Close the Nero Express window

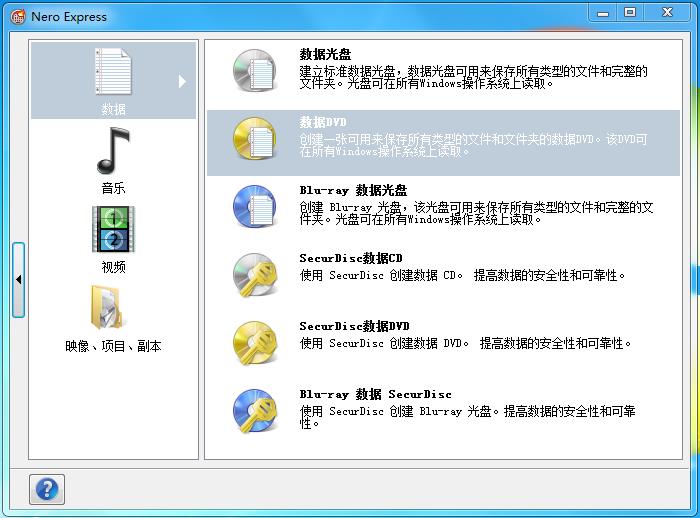[667, 13]
